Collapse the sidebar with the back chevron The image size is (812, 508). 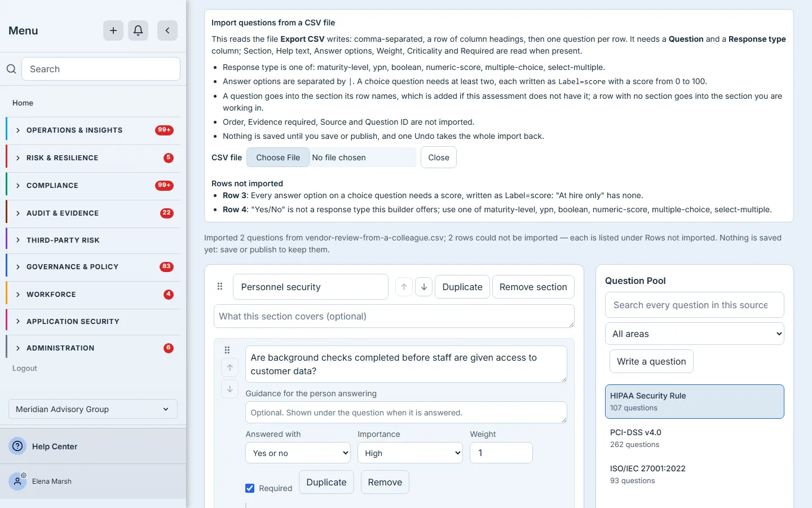coord(167,30)
